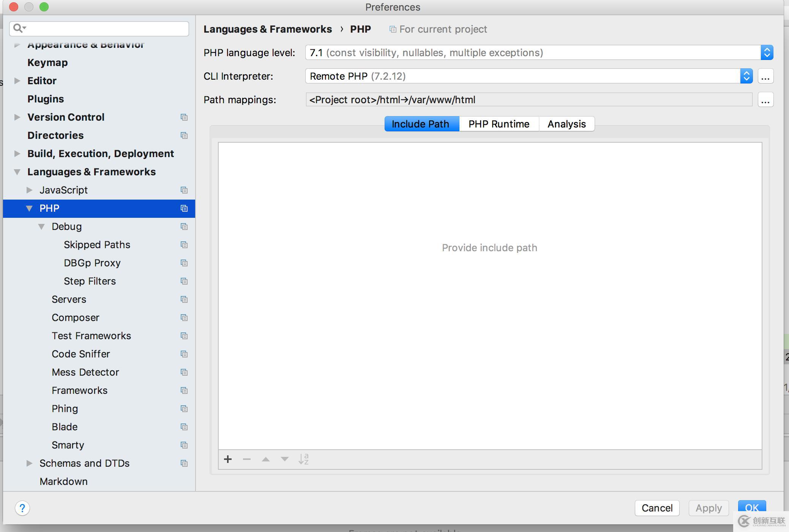
Task: Collapse the PHP node
Action: point(29,208)
